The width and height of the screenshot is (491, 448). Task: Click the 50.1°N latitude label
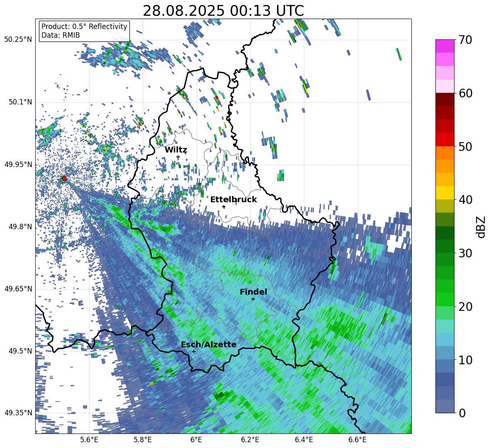tap(20, 102)
